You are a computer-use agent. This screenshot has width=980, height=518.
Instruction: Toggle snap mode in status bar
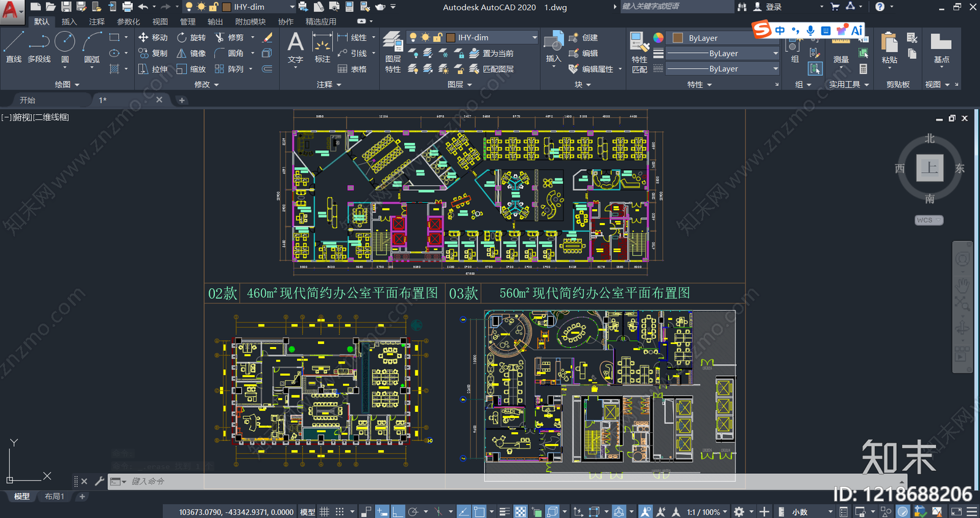click(x=339, y=512)
